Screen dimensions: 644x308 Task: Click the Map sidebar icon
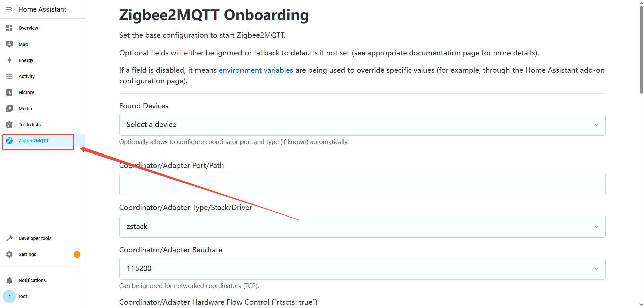coord(9,44)
